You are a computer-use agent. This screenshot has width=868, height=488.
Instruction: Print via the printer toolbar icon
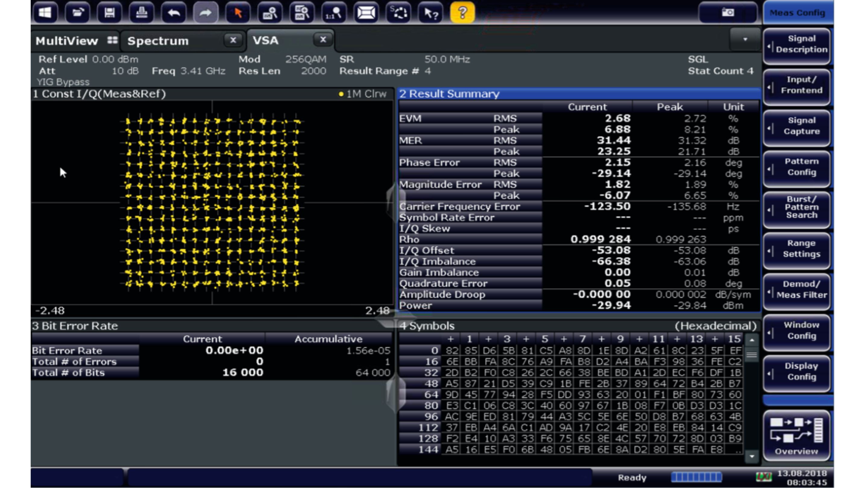click(x=141, y=13)
